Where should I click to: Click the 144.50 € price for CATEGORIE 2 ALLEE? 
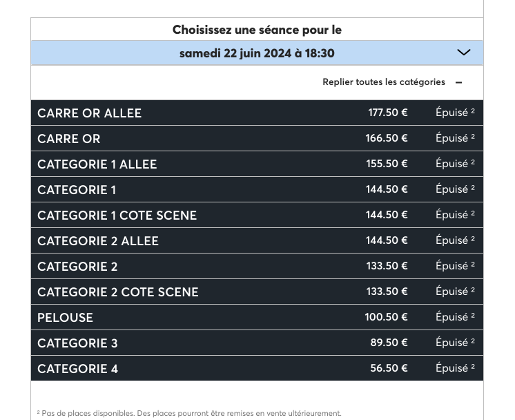tap(387, 240)
